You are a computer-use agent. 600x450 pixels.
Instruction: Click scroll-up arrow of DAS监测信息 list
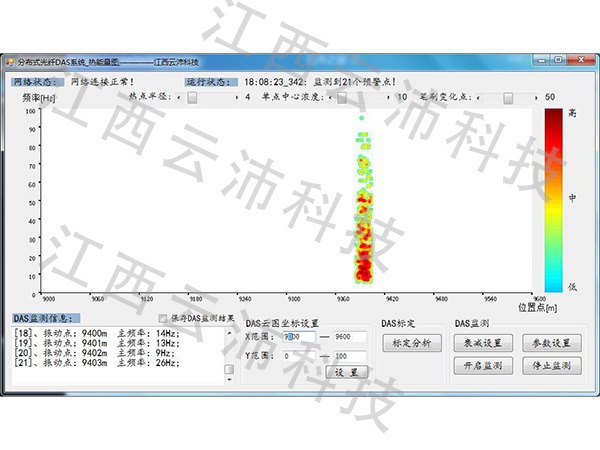tap(229, 333)
